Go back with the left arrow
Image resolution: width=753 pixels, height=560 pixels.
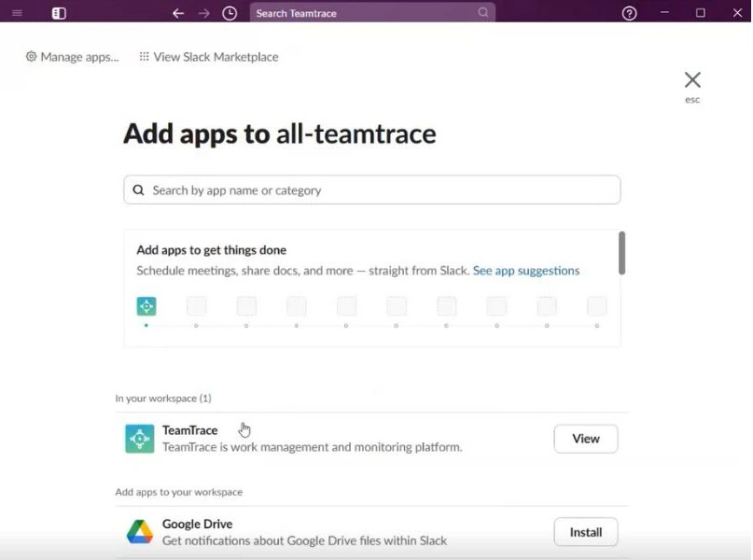[178, 13]
